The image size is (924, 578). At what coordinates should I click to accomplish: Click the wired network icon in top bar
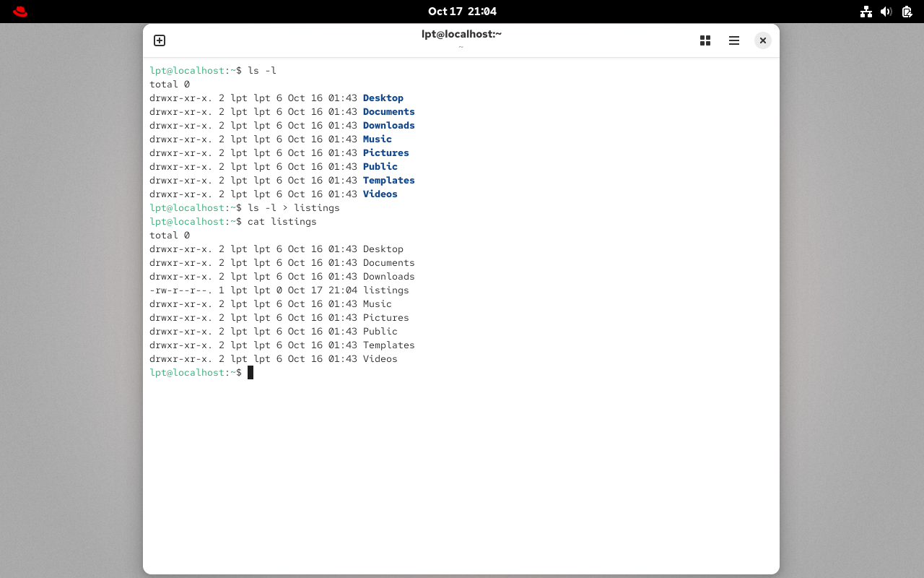[x=866, y=12]
